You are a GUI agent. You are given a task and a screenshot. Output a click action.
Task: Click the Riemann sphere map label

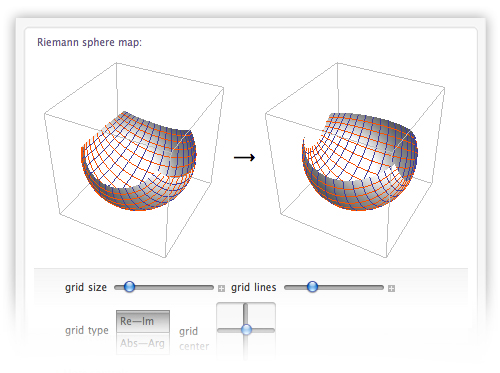(89, 43)
